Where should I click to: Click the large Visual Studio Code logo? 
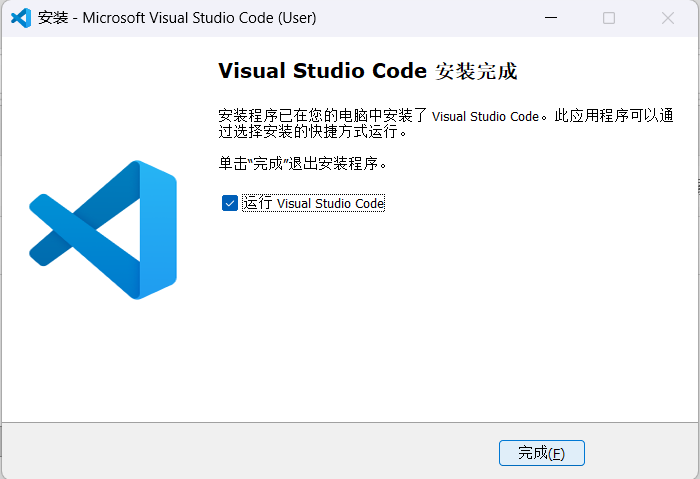tap(103, 230)
